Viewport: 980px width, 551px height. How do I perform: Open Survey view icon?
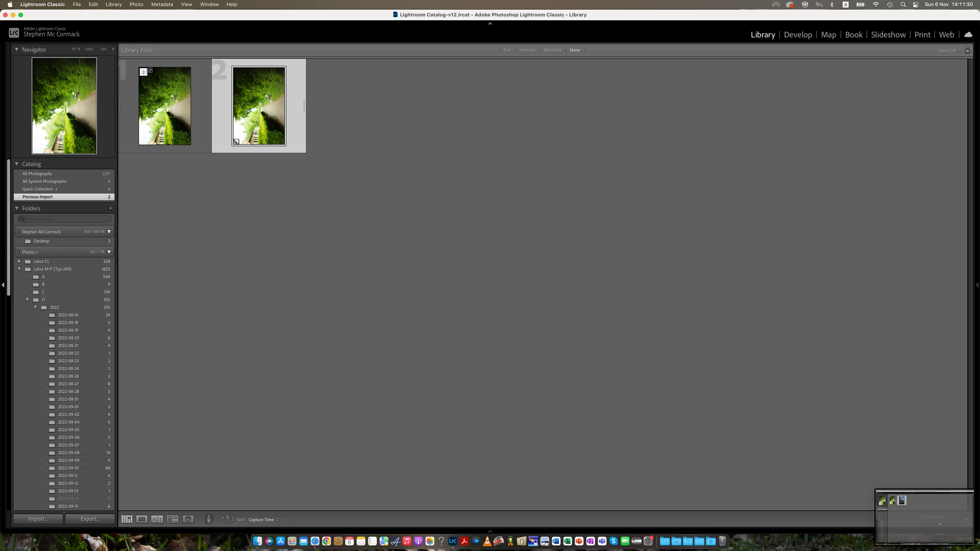pyautogui.click(x=173, y=519)
